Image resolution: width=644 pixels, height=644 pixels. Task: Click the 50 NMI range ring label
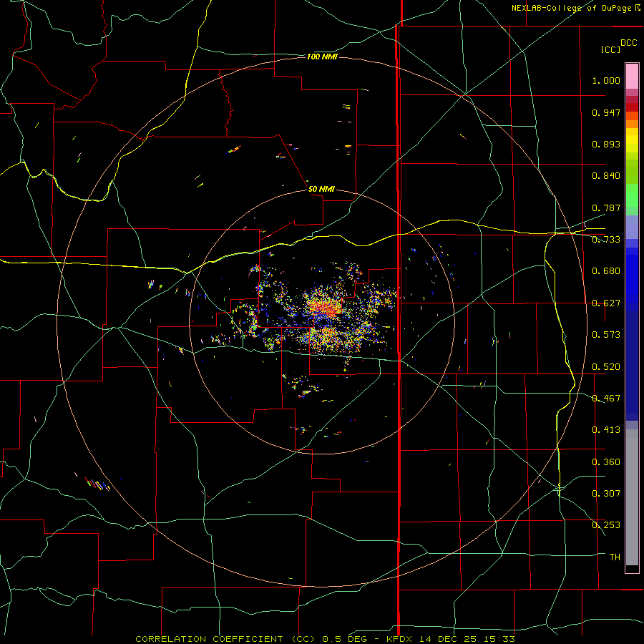click(x=321, y=189)
